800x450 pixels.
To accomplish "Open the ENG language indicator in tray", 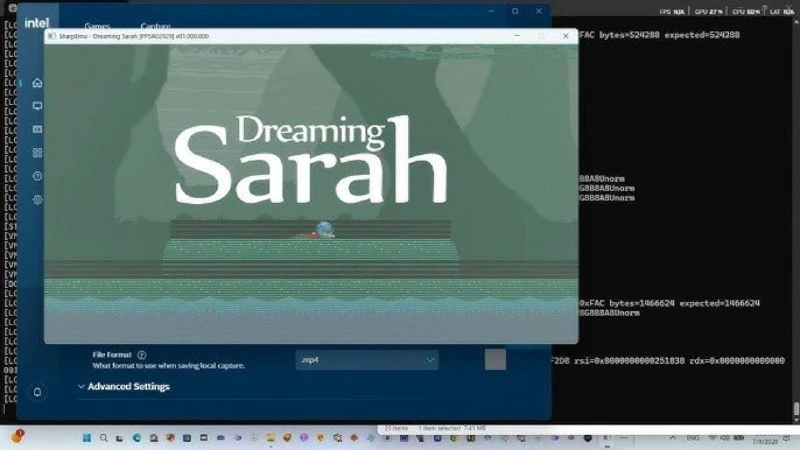I will [693, 438].
